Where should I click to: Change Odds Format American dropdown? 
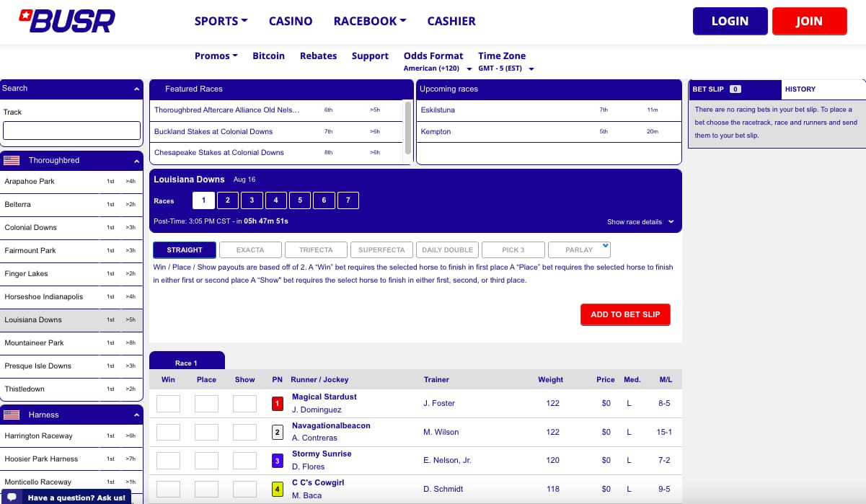(436, 68)
